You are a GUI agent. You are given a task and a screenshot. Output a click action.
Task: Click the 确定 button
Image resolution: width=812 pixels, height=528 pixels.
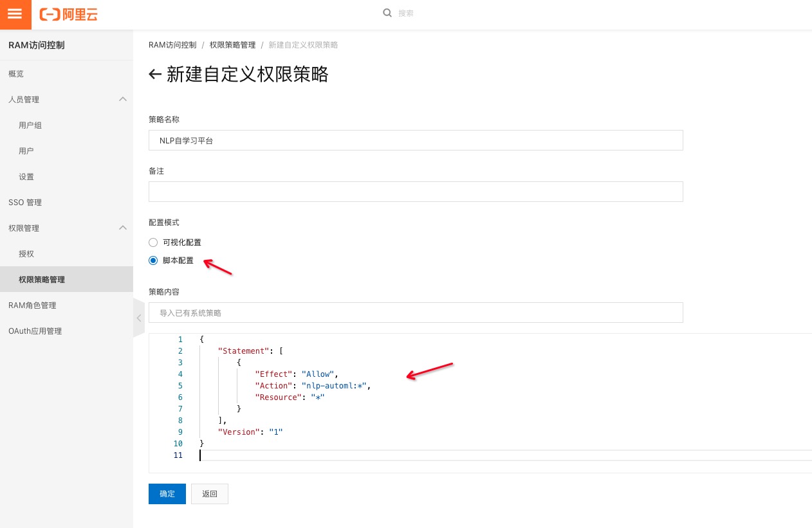tap(167, 494)
